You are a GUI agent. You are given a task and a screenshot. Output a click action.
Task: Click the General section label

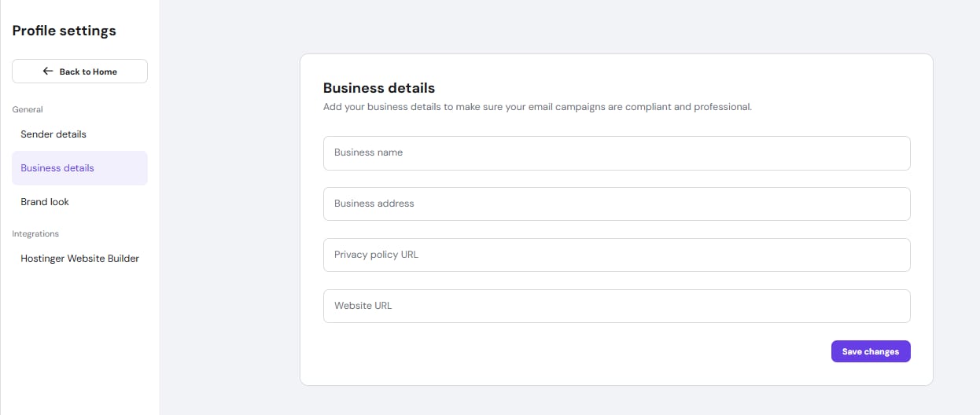[28, 109]
